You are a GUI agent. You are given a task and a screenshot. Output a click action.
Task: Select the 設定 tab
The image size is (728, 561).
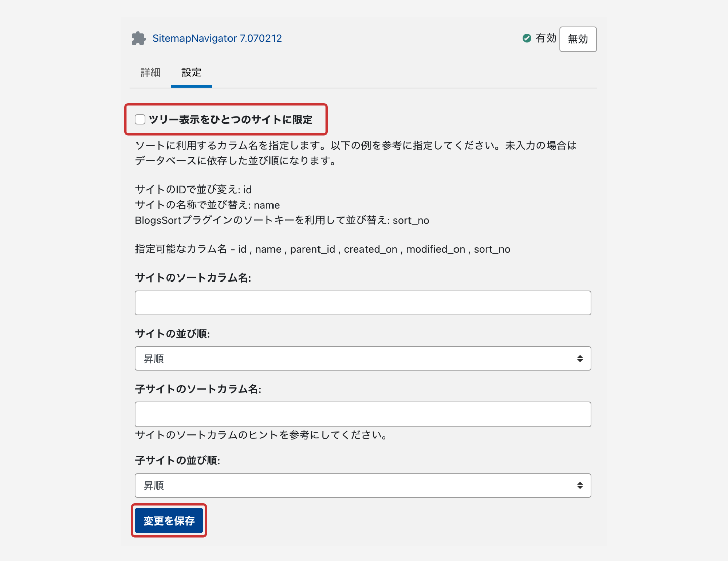click(x=191, y=73)
